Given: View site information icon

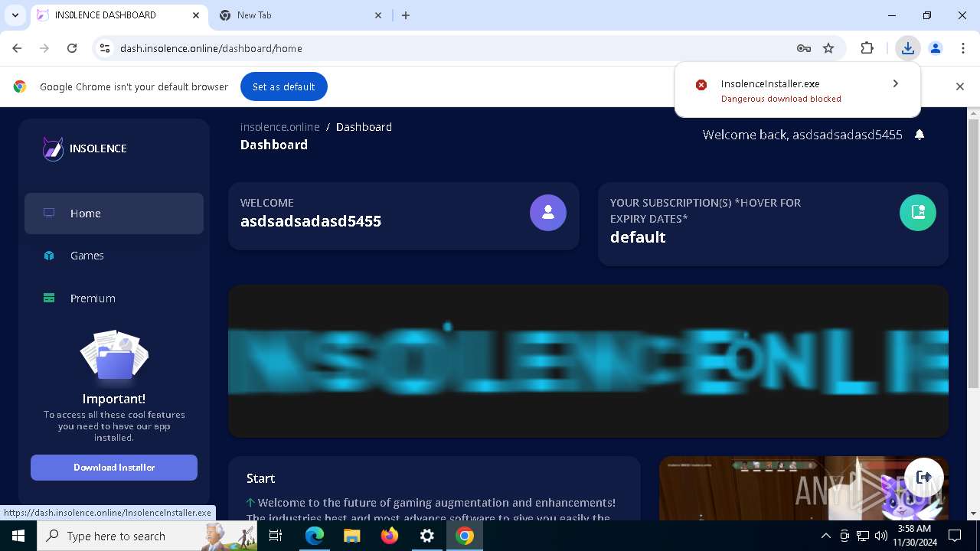Looking at the screenshot, I should (x=105, y=48).
